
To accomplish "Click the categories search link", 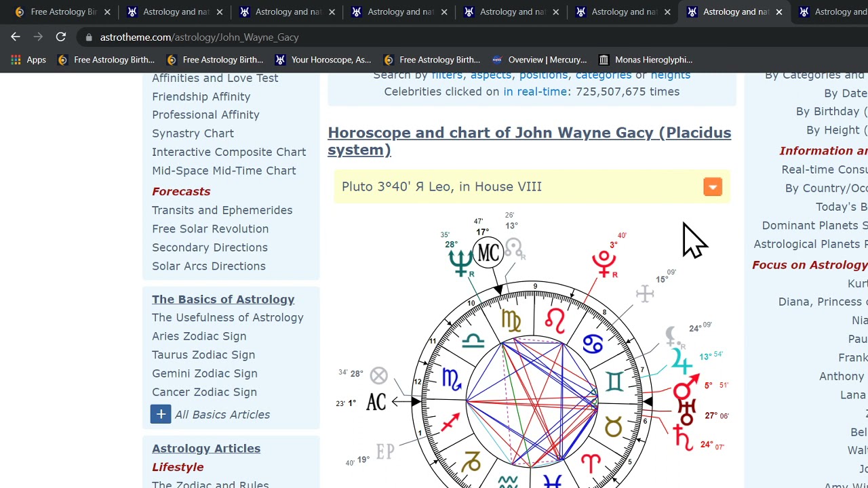I will [x=604, y=75].
